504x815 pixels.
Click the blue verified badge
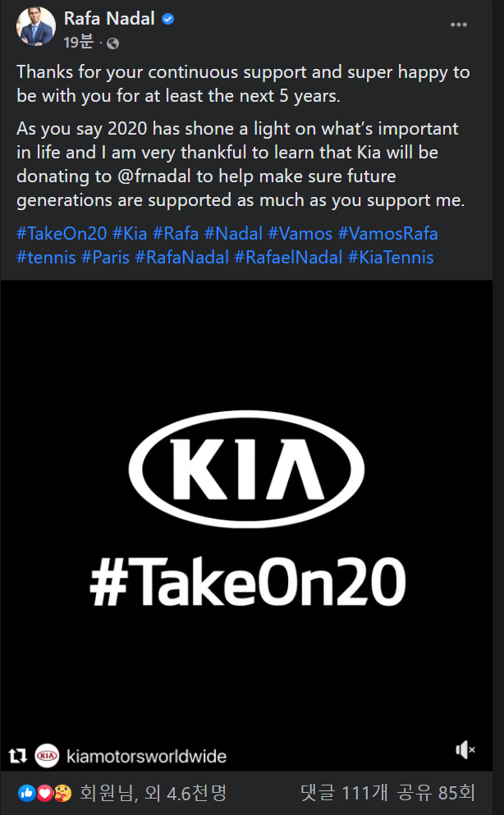[x=167, y=19]
